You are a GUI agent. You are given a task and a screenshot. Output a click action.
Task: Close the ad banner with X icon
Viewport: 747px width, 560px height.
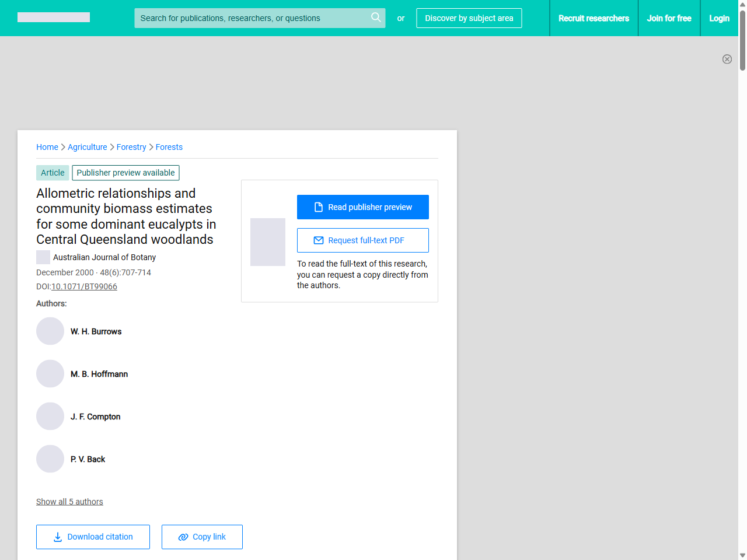click(x=727, y=59)
